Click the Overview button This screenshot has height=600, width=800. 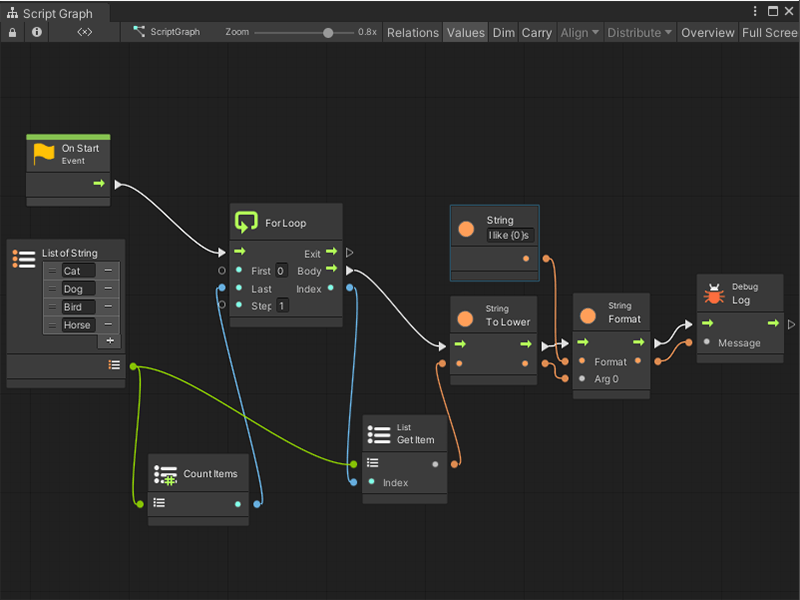(x=707, y=32)
